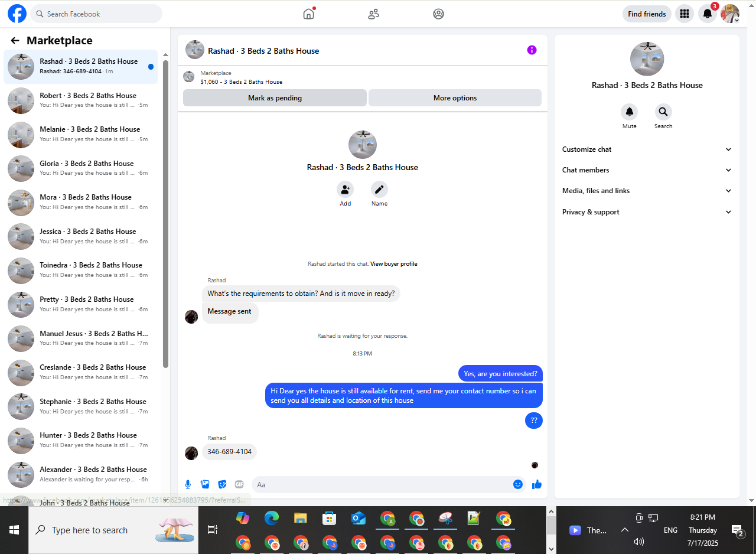Click the Facebook logo

[17, 14]
